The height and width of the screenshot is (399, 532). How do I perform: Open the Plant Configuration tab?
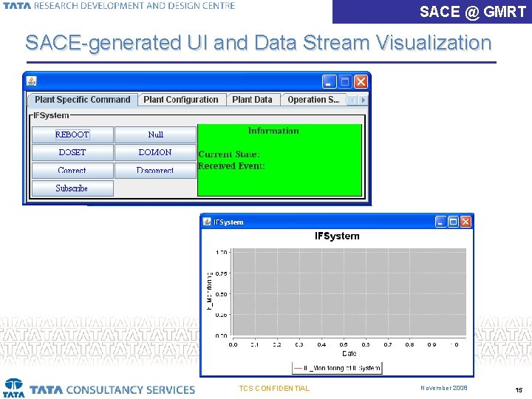tap(181, 100)
